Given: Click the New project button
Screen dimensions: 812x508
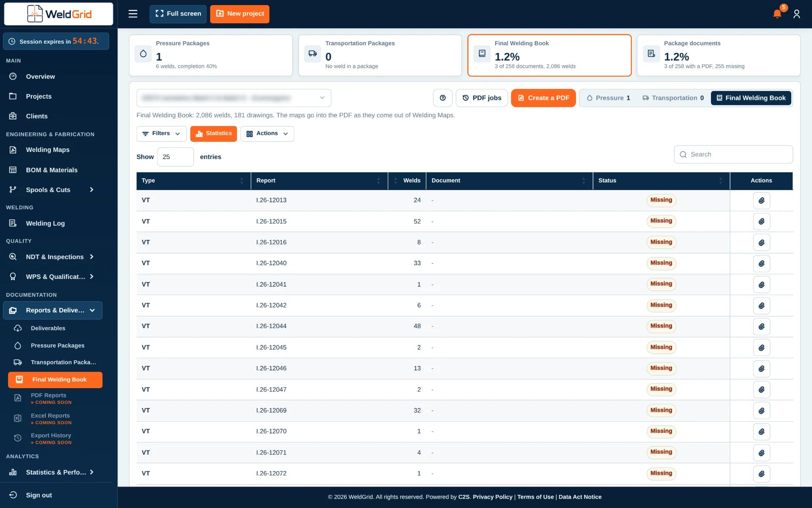Looking at the screenshot, I should click(239, 14).
